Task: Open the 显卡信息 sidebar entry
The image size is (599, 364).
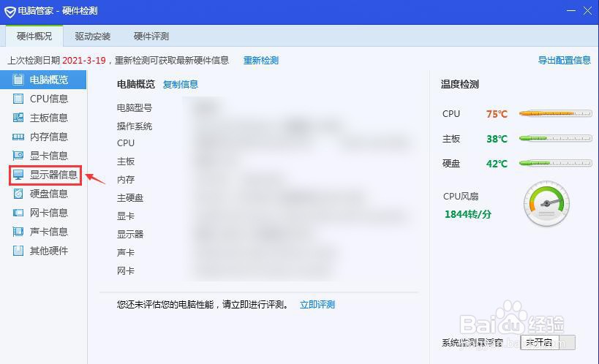Action: point(43,156)
